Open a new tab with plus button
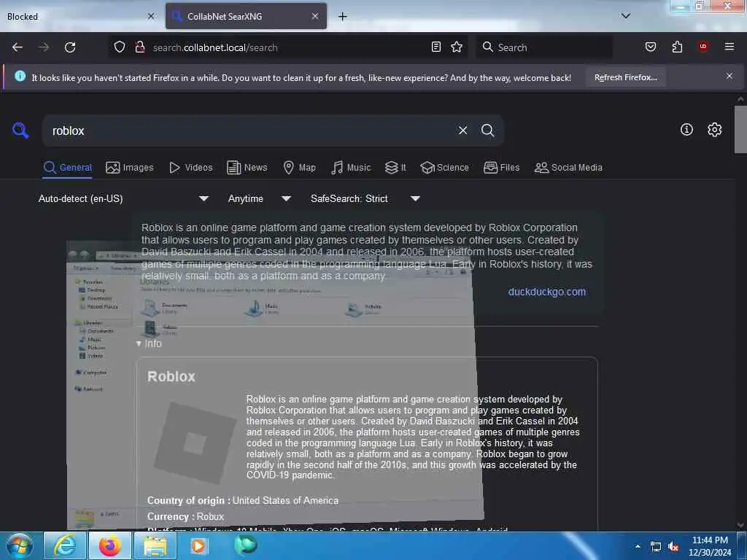This screenshot has width=747, height=560. [x=343, y=16]
